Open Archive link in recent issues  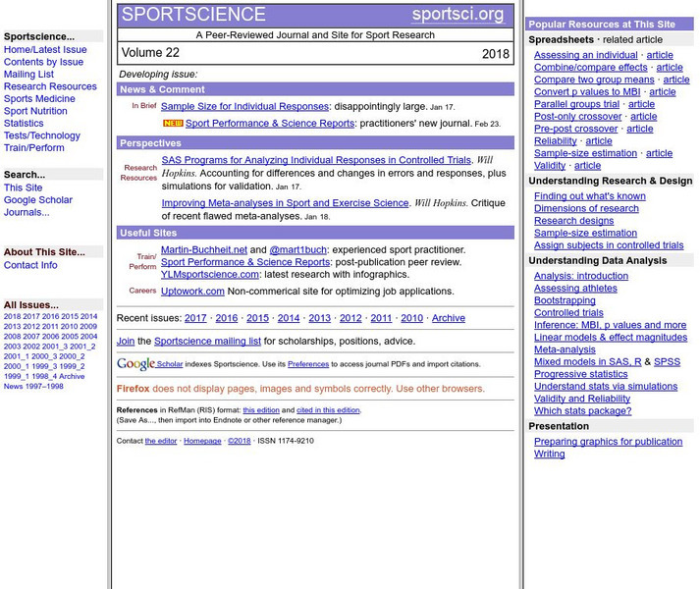pos(449,318)
